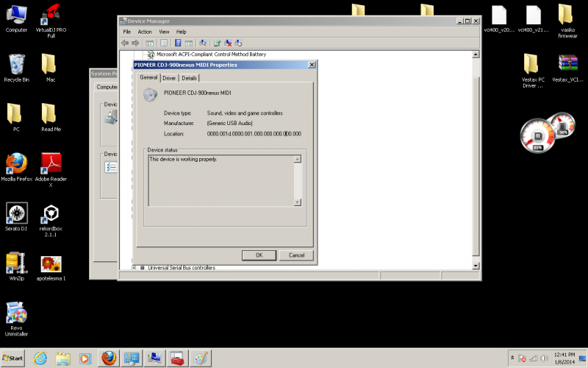Click OK in PIONEER CDJ-900nexus Properties
This screenshot has height=368, width=588.
tap(259, 255)
